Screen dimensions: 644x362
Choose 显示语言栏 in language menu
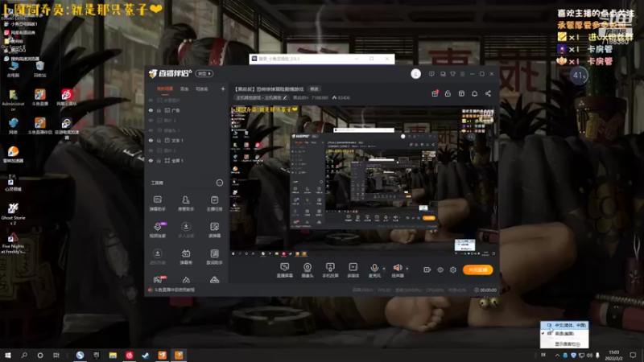[x=565, y=344]
